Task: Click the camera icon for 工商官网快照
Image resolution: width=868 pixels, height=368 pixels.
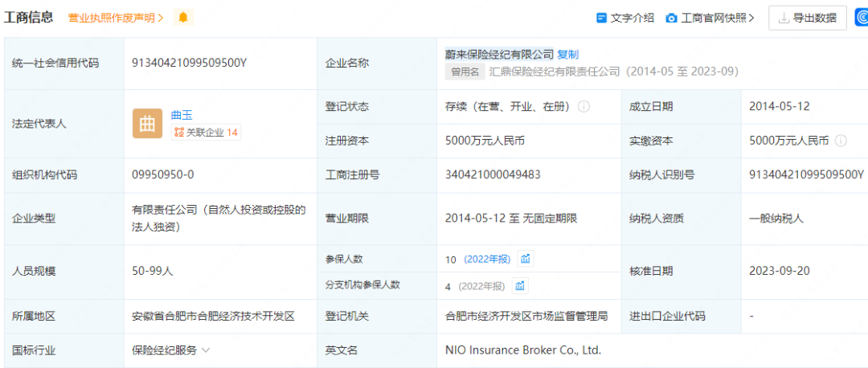Action: [x=671, y=18]
